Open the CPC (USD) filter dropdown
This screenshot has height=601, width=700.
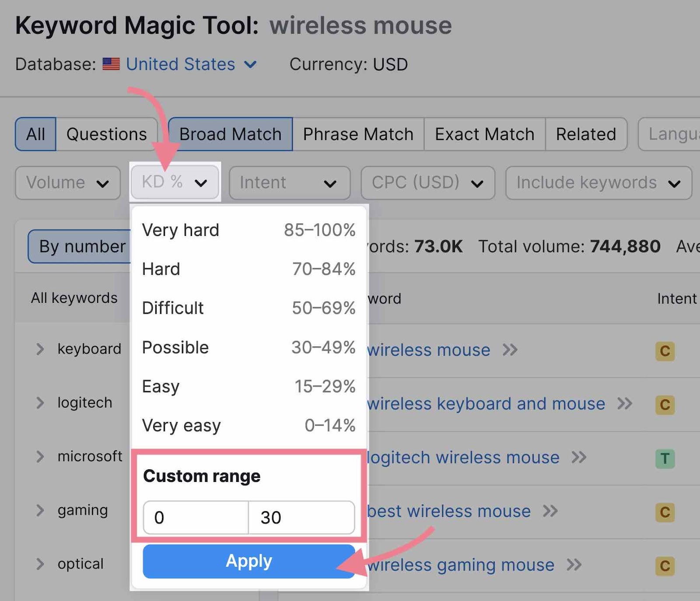427,183
